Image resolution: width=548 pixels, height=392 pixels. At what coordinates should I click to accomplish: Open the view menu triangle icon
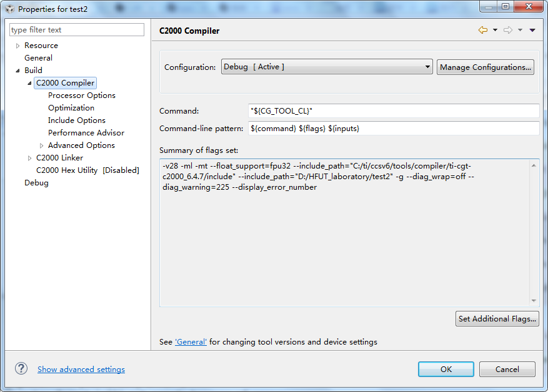pos(532,30)
